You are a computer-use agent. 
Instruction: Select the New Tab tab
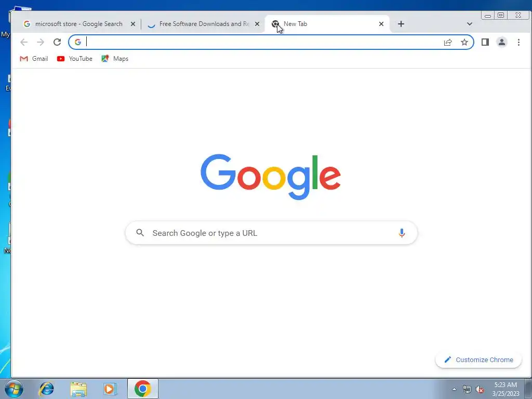(x=327, y=24)
